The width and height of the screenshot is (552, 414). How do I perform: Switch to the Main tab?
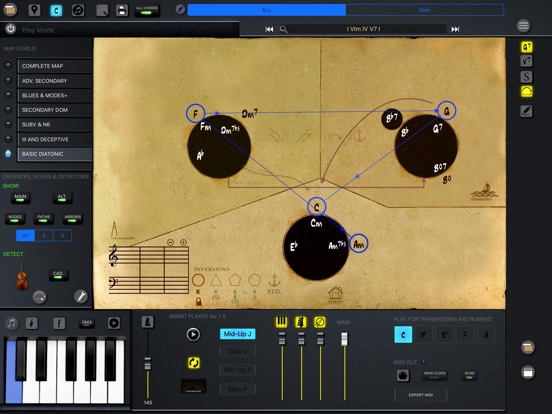425,10
